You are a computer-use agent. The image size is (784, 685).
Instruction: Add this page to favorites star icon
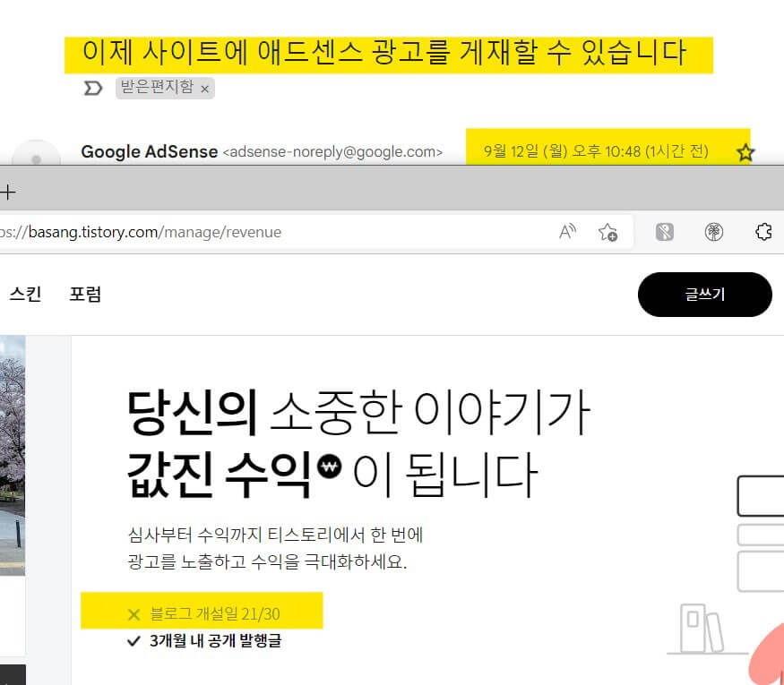(608, 232)
